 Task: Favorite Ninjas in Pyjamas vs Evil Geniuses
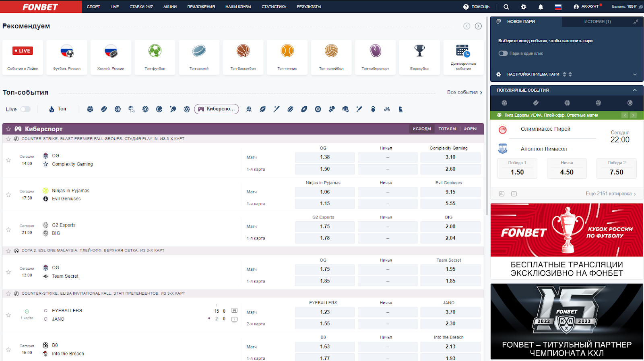(x=8, y=194)
